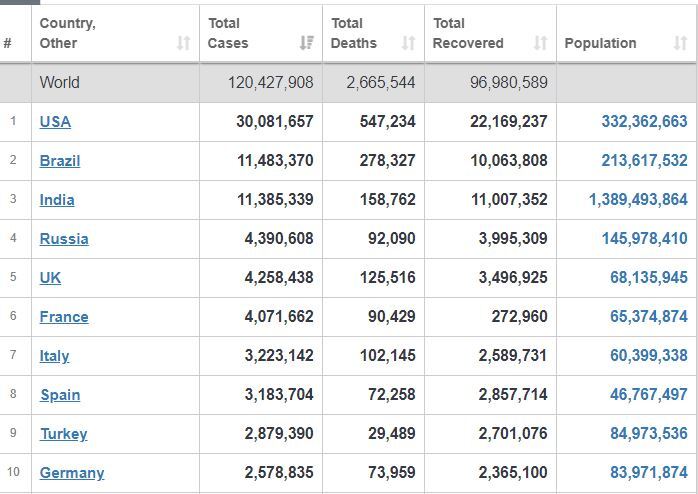Sort table by Country, Other column icon
Viewport: 698px width, 494px height.
pyautogui.click(x=183, y=43)
